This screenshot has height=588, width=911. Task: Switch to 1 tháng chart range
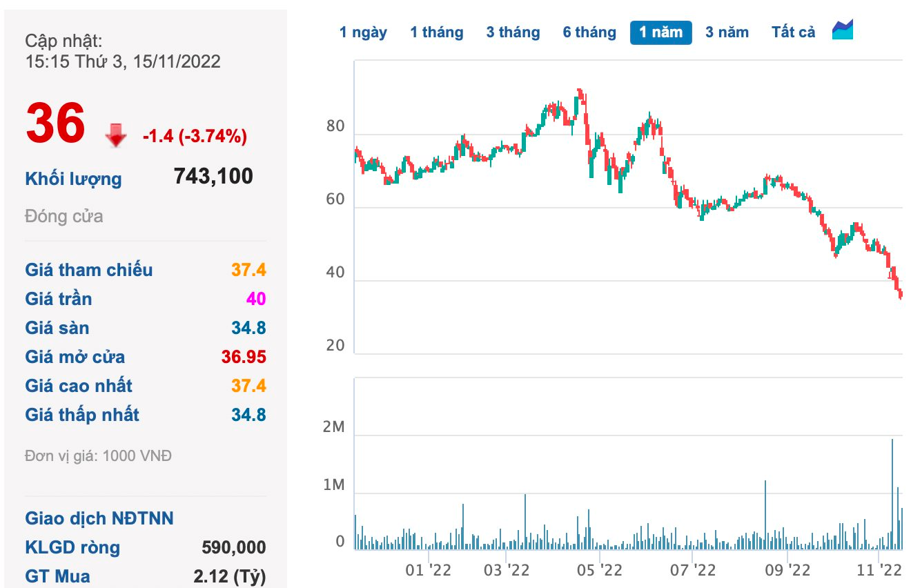436,32
